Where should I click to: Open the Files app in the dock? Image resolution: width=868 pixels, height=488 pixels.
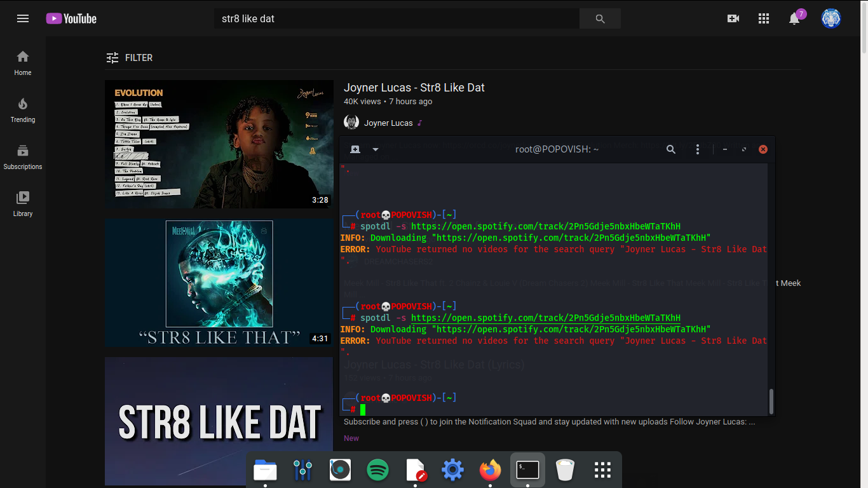pos(265,470)
